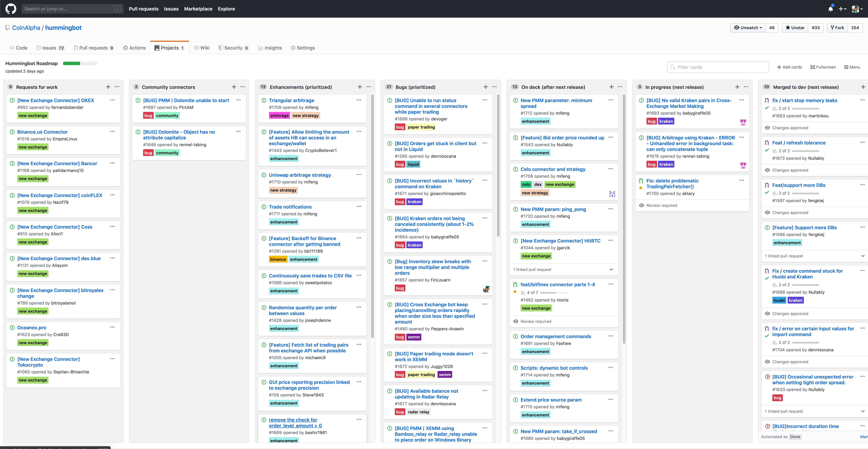Add a card to Requests for work
The image size is (868, 449).
point(108,87)
